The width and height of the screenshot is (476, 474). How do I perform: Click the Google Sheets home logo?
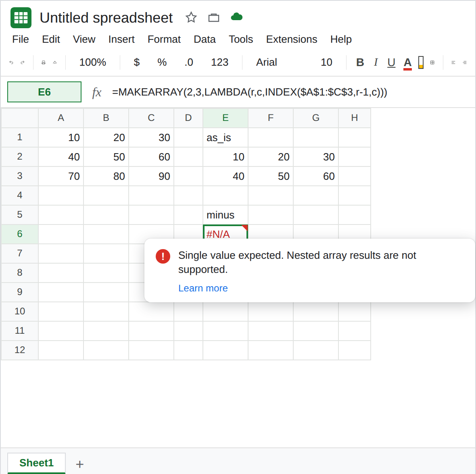pyautogui.click(x=21, y=18)
